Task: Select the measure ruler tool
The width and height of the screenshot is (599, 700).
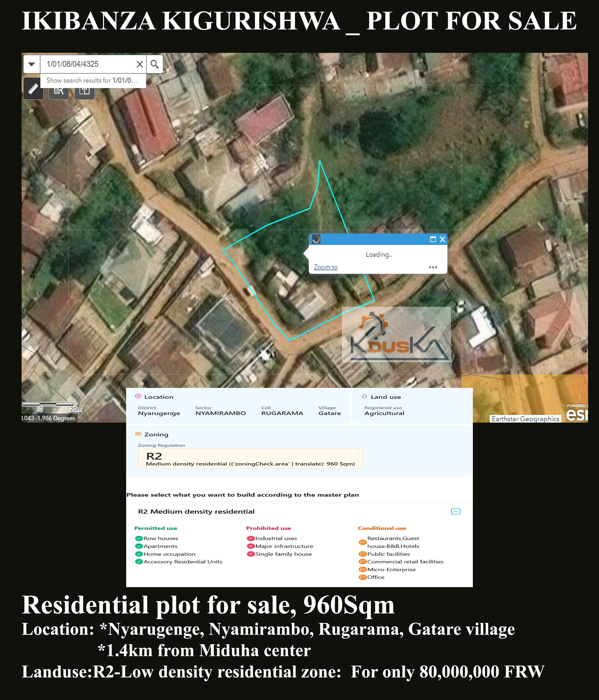Action: click(x=33, y=90)
